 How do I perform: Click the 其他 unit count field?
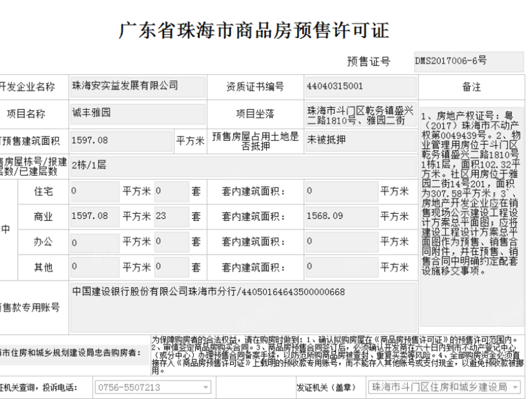(x=172, y=267)
